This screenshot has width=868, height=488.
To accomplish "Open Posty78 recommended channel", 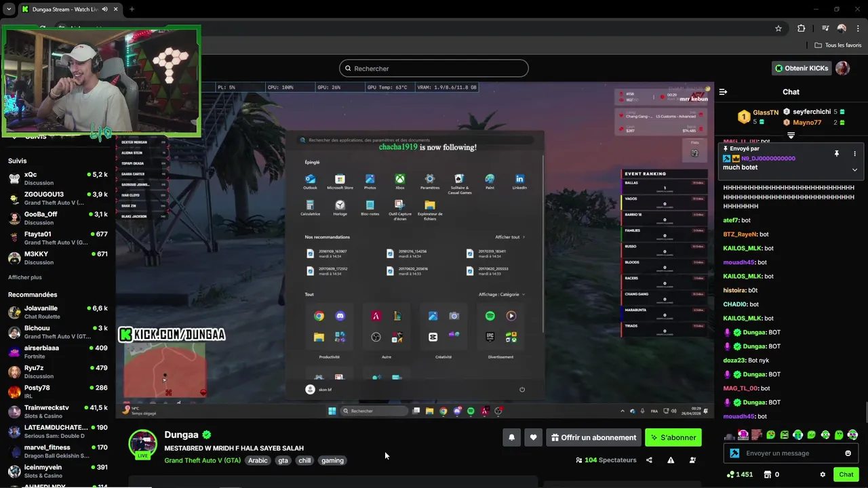I will (58, 392).
